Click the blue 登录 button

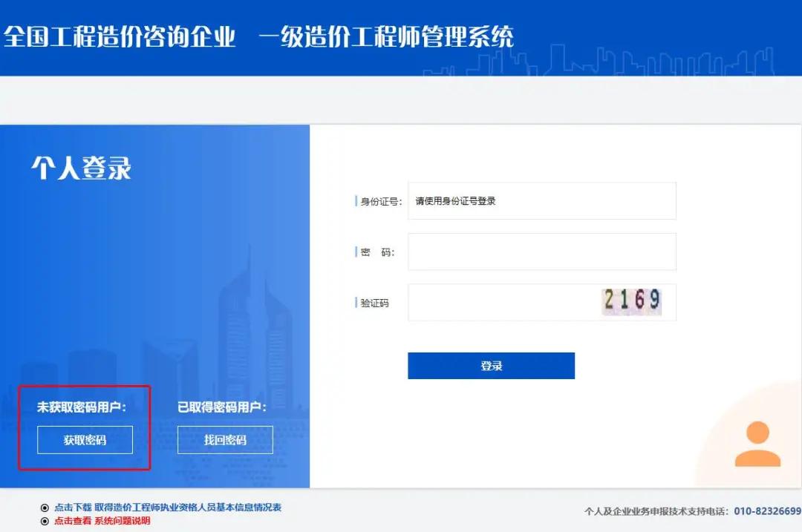coord(491,366)
